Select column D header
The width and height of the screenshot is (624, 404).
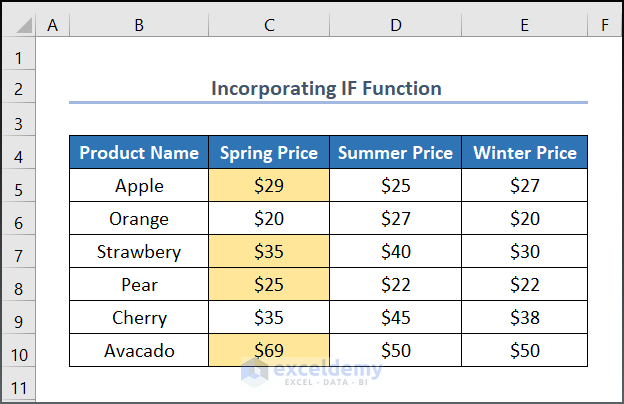(395, 24)
